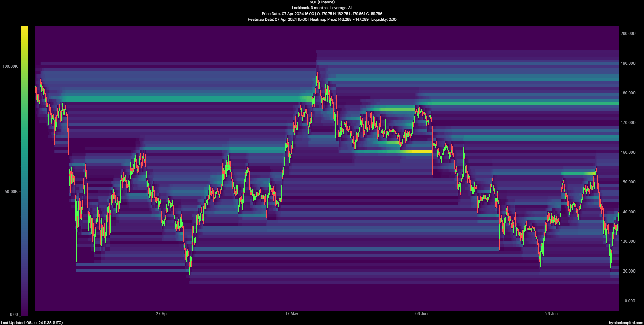Click the 140.000 price axis label

point(628,212)
